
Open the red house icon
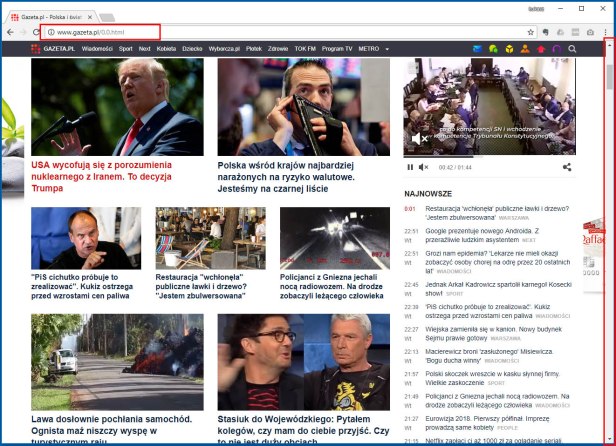click(x=541, y=49)
